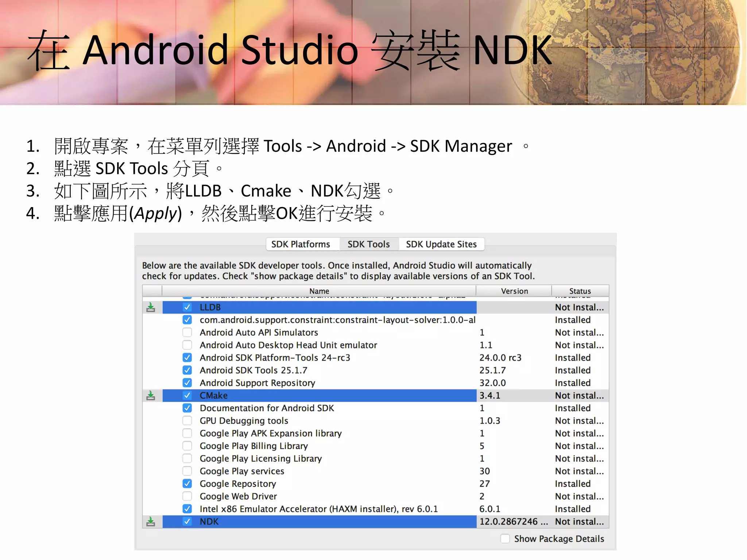This screenshot has width=747, height=560.
Task: Click the download icon beside NDK row
Action: coord(151,522)
